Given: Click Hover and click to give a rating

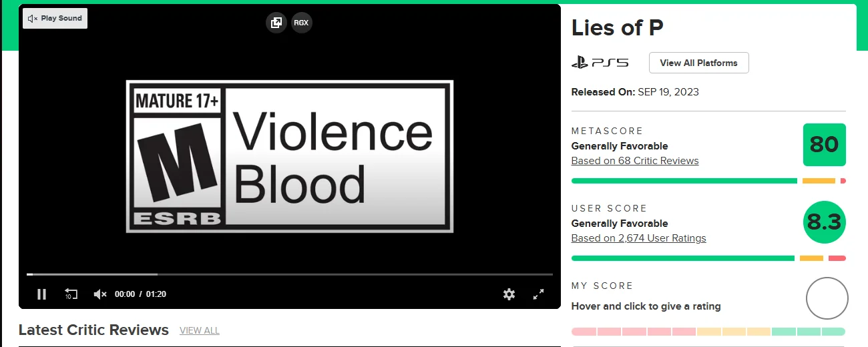Looking at the screenshot, I should click(x=646, y=306).
